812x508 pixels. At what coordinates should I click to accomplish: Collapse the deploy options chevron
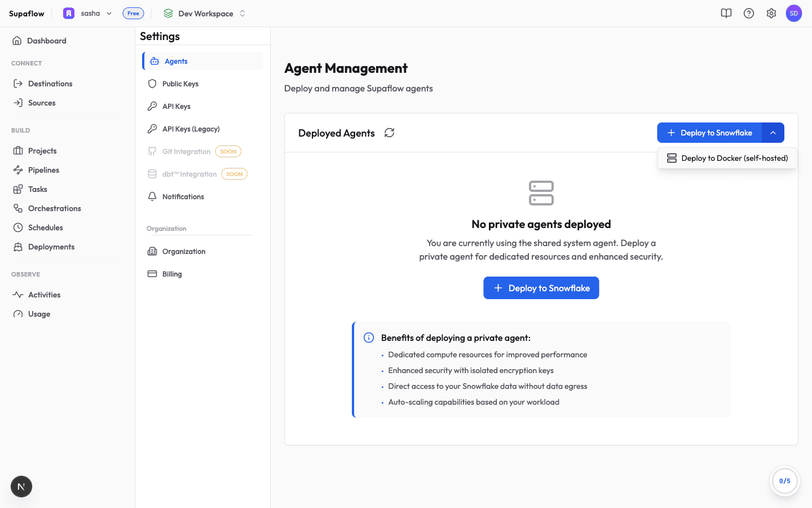click(x=773, y=133)
